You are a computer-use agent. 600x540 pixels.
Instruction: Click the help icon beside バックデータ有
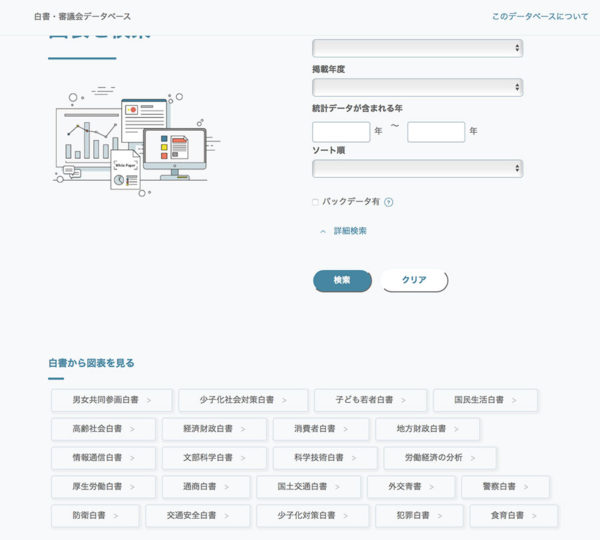tap(389, 202)
